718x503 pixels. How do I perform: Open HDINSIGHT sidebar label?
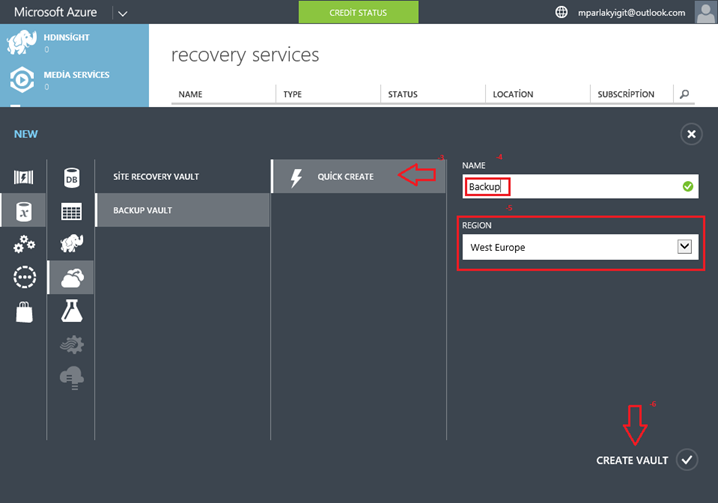(x=66, y=38)
